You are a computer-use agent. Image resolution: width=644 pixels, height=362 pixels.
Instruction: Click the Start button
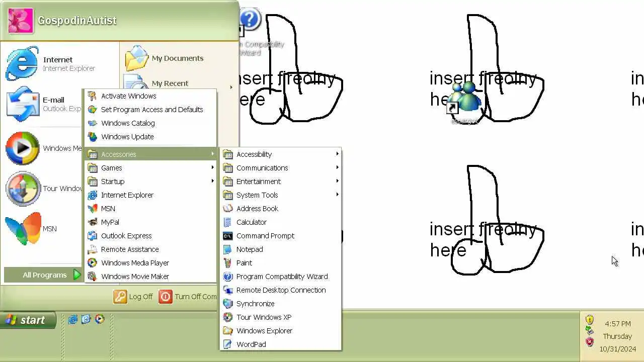(28, 320)
